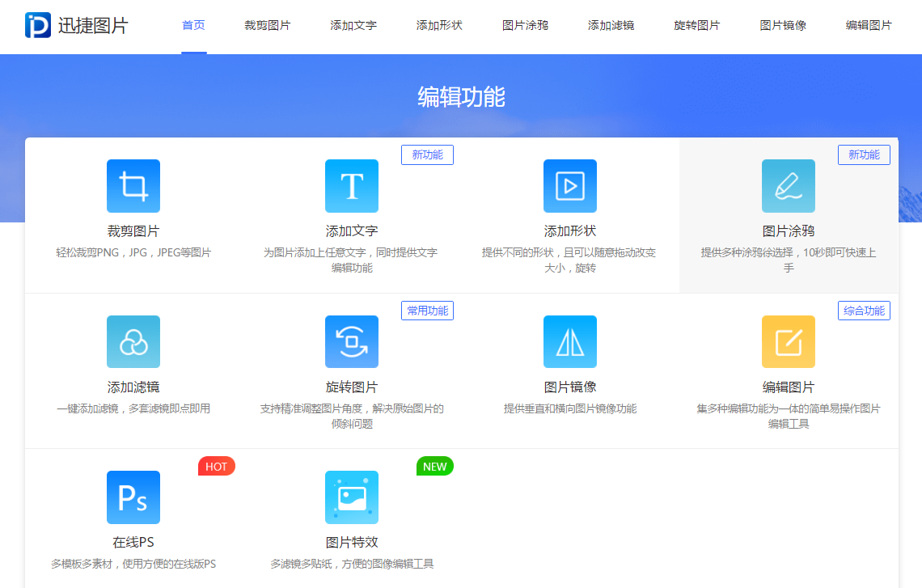The height and width of the screenshot is (588, 922).
Task: Click the 裁剪图片 card title
Action: point(133,231)
